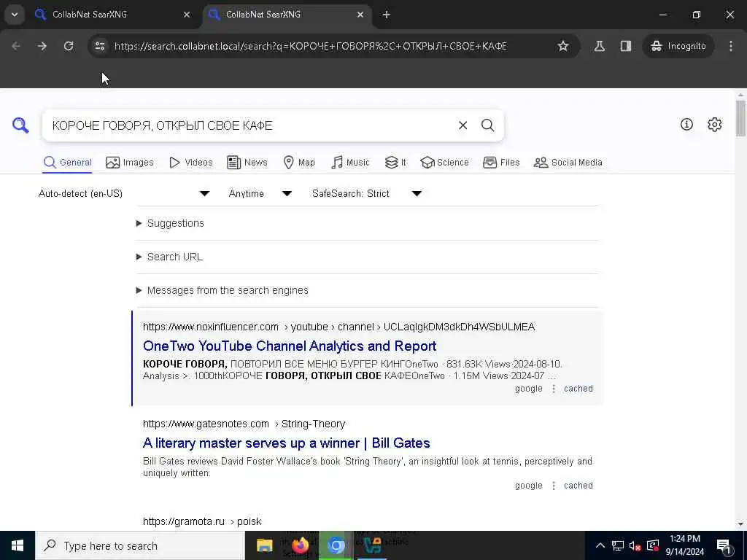Viewport: 747px width, 560px height.
Task: Click the search query input field
Action: pos(250,125)
